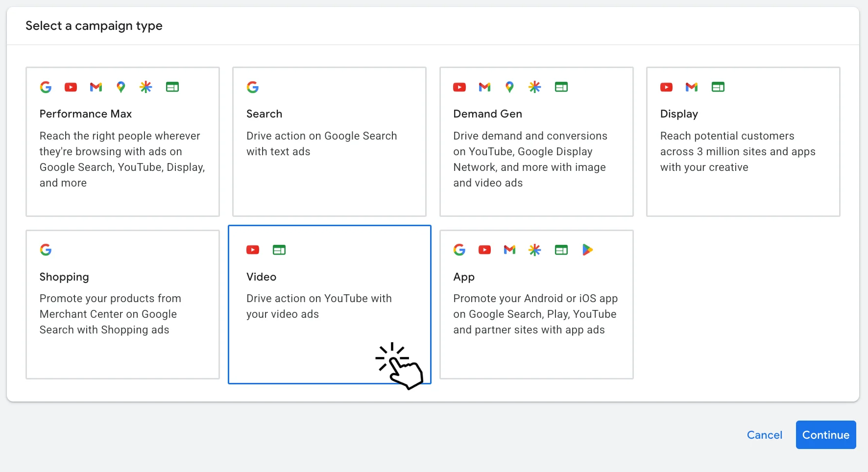Click the YouTube icon in Demand Gen card
Image resolution: width=868 pixels, height=472 pixels.
(459, 87)
